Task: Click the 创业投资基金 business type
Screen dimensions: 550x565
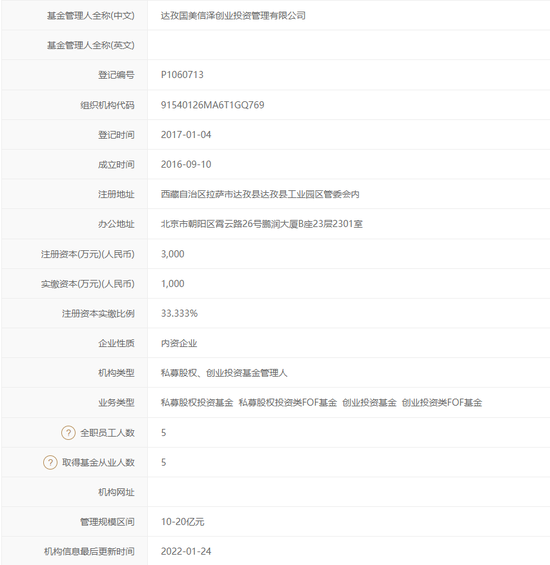Action: click(369, 402)
